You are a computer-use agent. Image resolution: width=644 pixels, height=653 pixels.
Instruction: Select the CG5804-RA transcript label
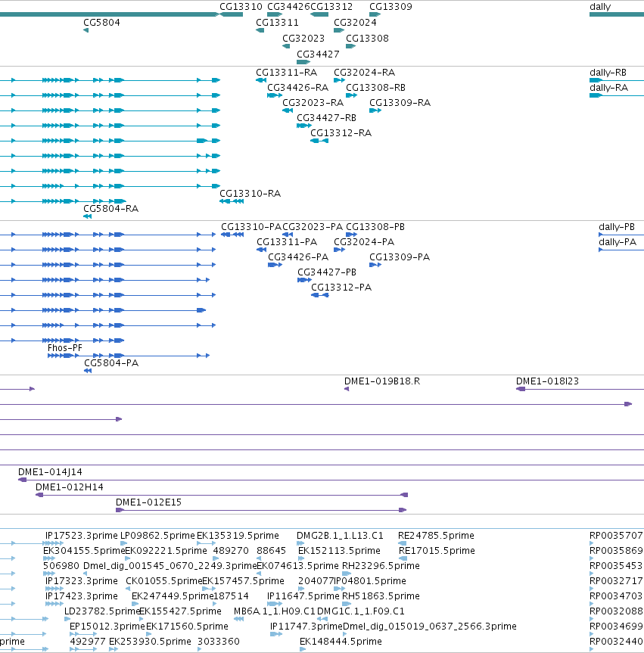(x=110, y=209)
